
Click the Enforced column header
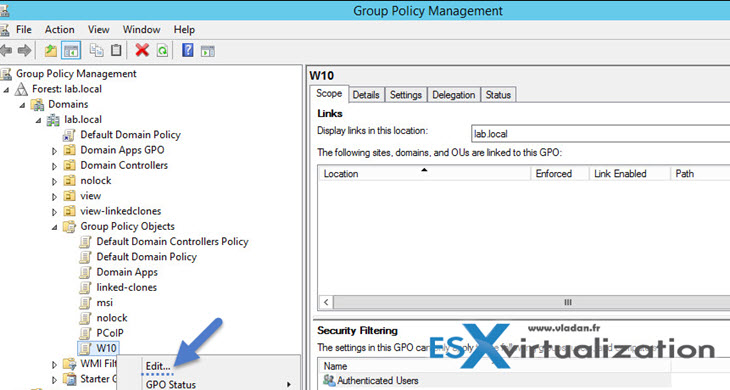(560, 174)
